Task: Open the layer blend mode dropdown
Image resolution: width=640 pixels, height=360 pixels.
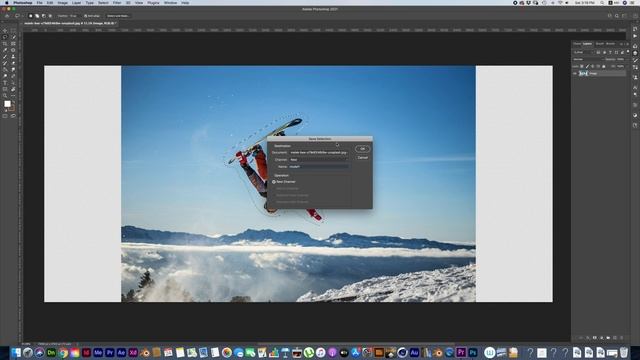Action: 587,59
